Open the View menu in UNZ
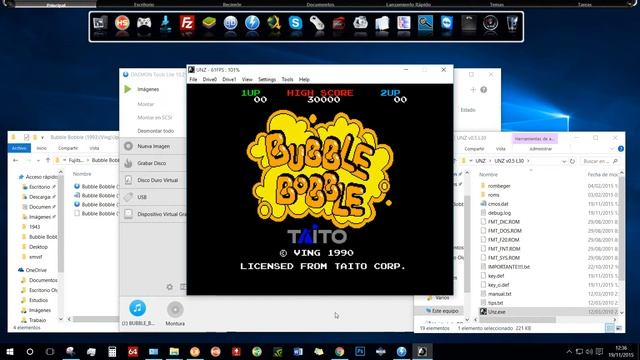Image resolution: width=640 pixels, height=360 pixels. tap(247, 80)
